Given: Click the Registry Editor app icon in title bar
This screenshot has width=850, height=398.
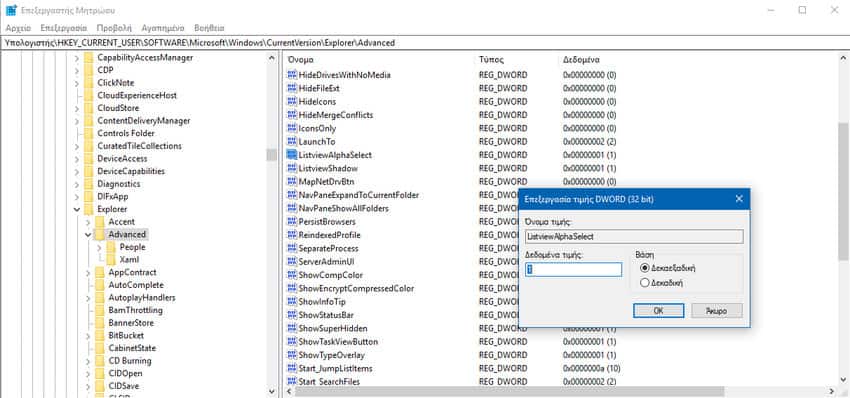Looking at the screenshot, I should [11, 10].
